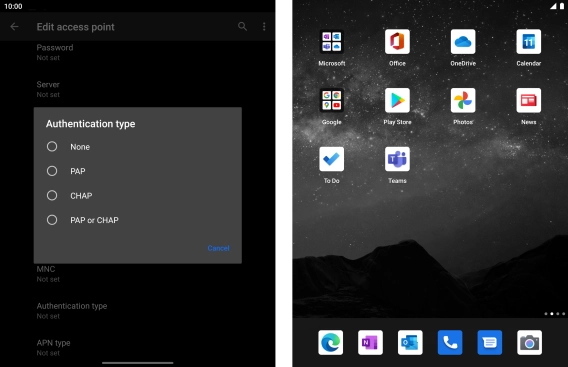Open the Authentication type setting row
The height and width of the screenshot is (367, 568).
tap(138, 311)
